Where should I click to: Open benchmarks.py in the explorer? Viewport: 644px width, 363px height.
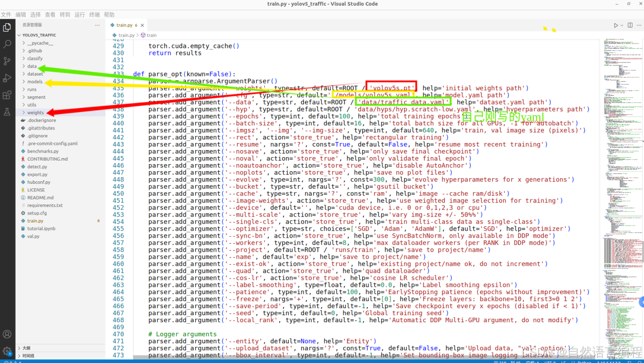pyautogui.click(x=60, y=151)
